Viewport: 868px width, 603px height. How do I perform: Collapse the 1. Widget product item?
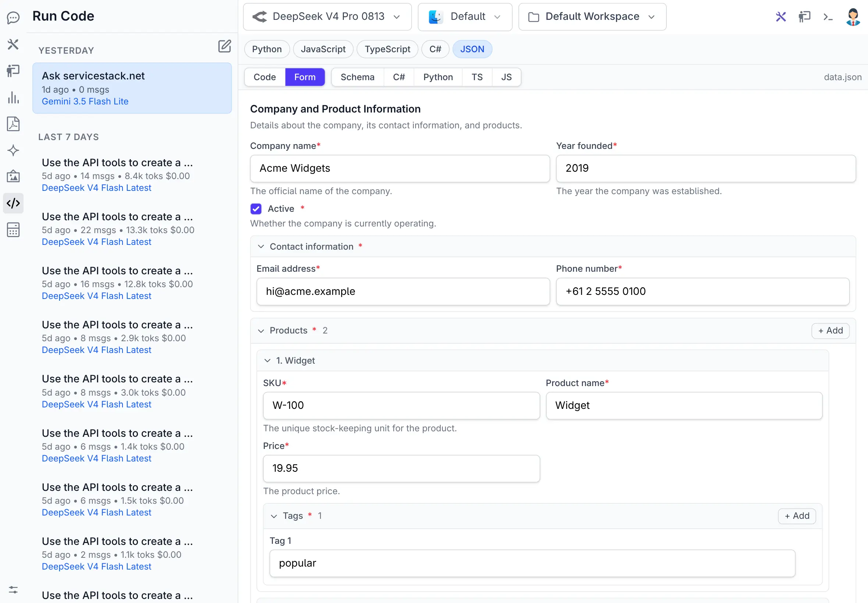(267, 360)
